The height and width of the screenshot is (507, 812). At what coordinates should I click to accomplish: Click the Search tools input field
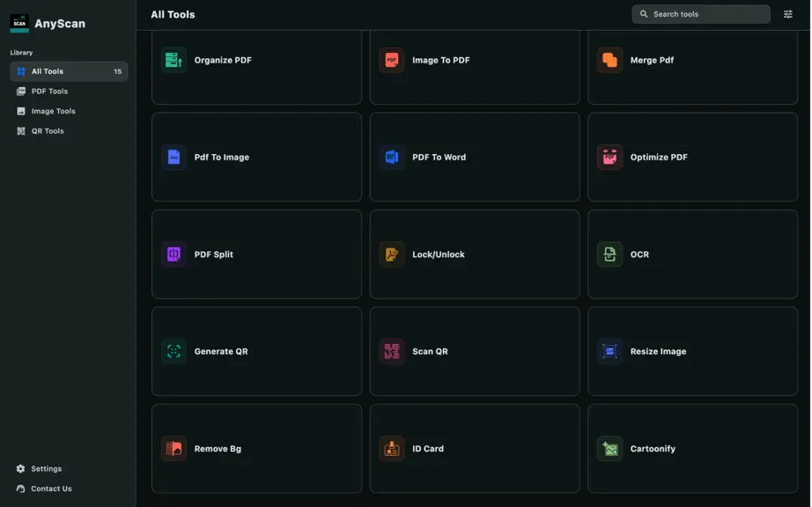click(701, 14)
